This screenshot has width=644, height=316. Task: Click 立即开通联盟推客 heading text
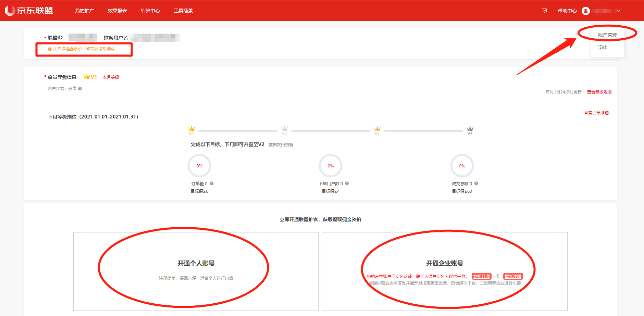tap(320, 219)
